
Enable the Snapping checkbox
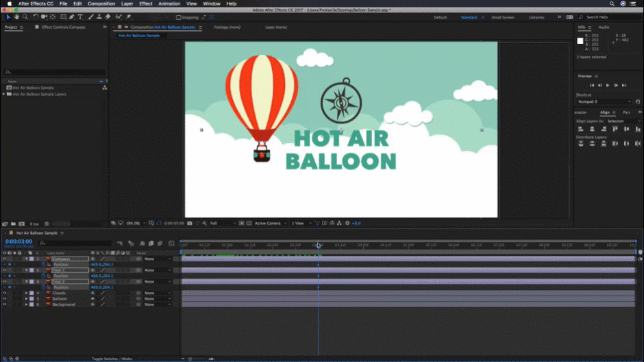click(x=178, y=17)
